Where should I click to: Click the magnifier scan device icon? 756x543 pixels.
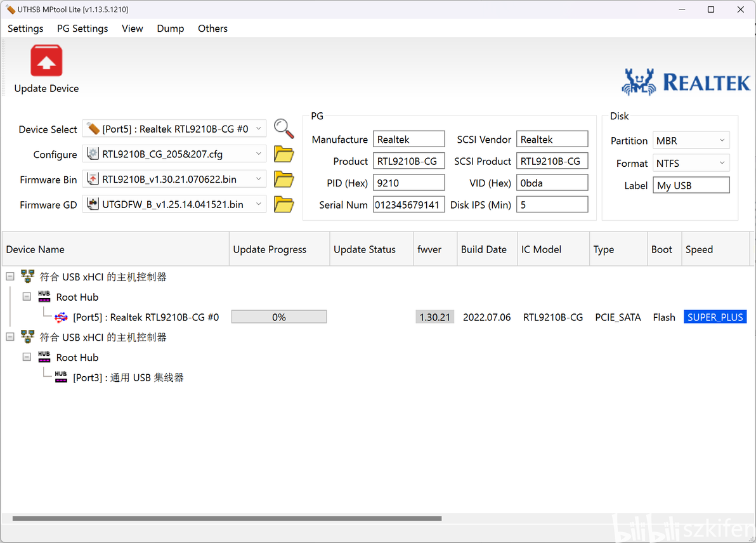284,129
